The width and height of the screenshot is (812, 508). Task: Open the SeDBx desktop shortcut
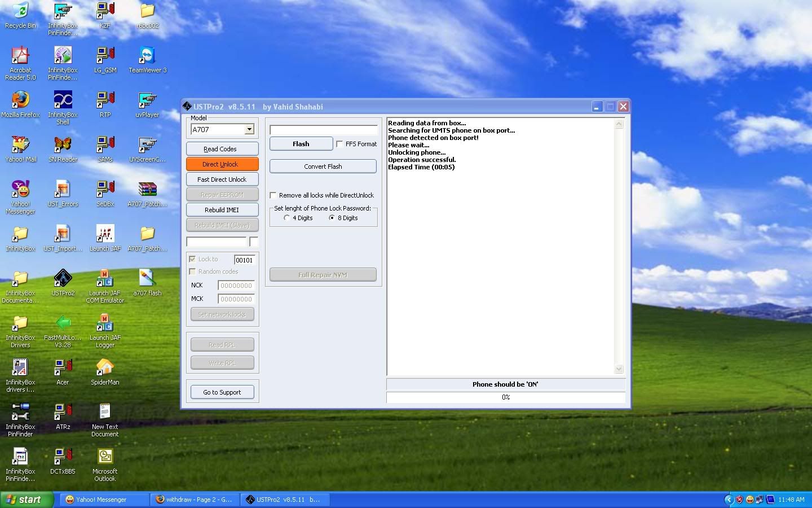coord(105,194)
